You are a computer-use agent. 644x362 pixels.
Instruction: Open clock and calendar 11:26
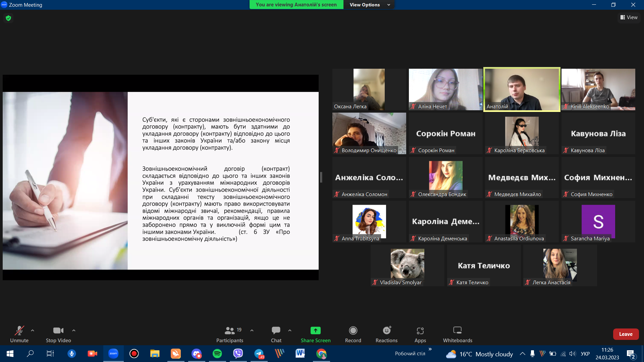(607, 354)
